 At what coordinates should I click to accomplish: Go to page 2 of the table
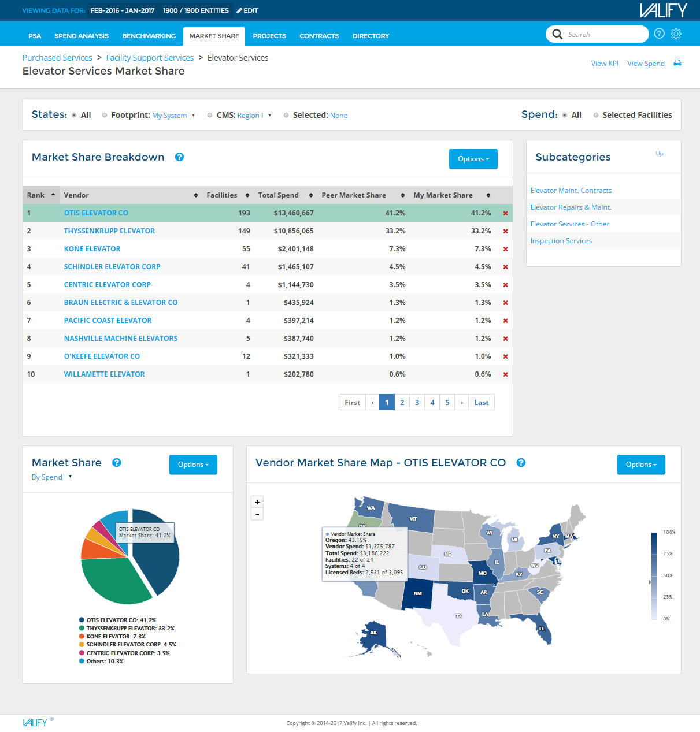tap(402, 403)
